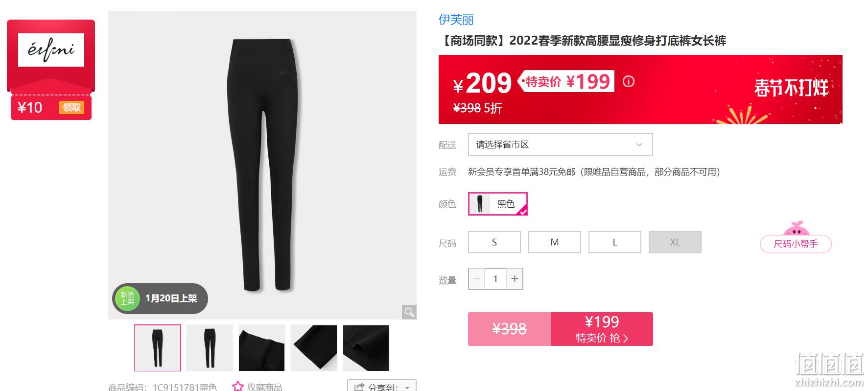Click the price info circle icon

629,82
